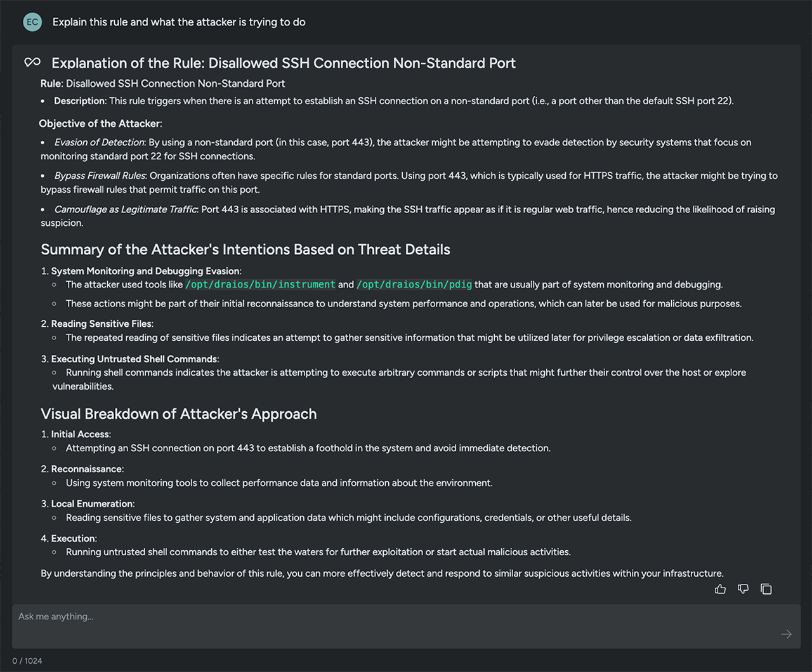The width and height of the screenshot is (812, 672).
Task: Select the Summary of the Attacker's Intentions heading
Action: [x=246, y=249]
